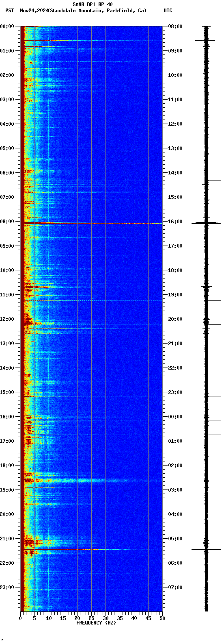Pick the 10:00 label on PST axis
224x644 pixels.
click(x=7, y=270)
